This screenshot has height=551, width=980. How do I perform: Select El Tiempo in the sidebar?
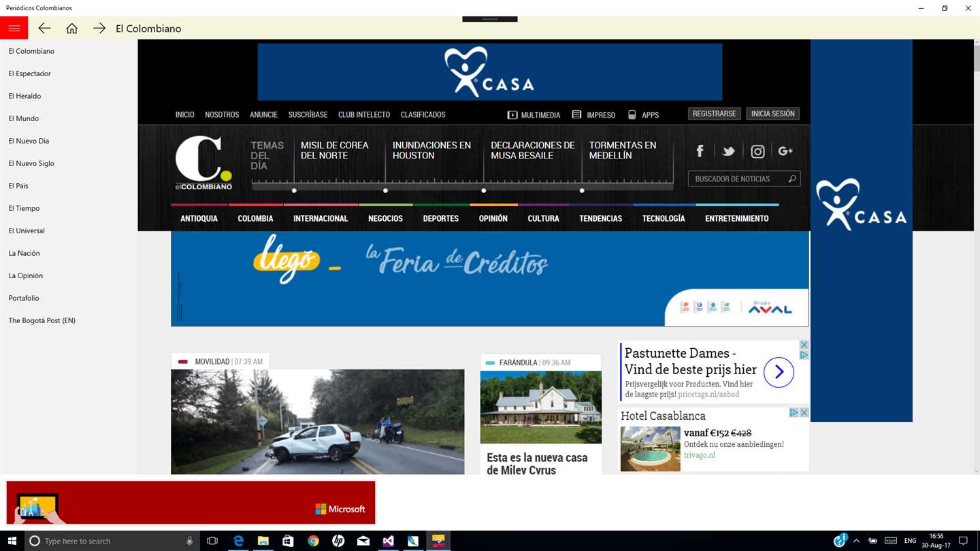24,208
